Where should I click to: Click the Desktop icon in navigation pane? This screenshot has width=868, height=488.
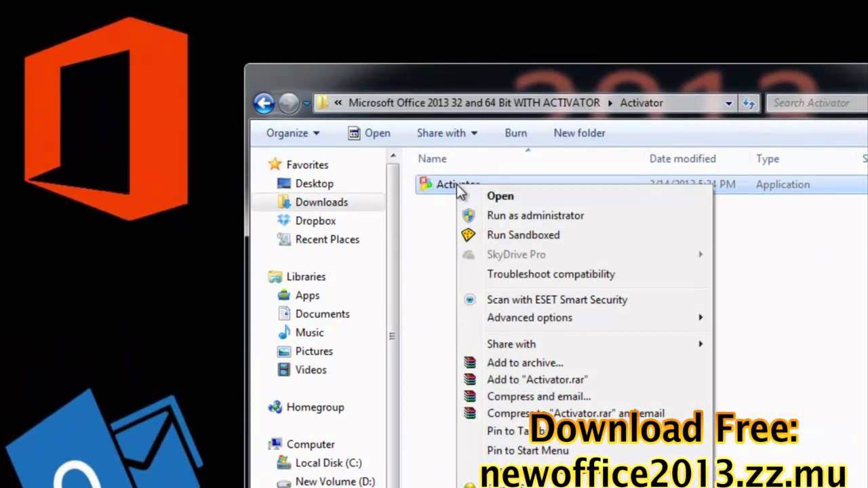coord(284,184)
